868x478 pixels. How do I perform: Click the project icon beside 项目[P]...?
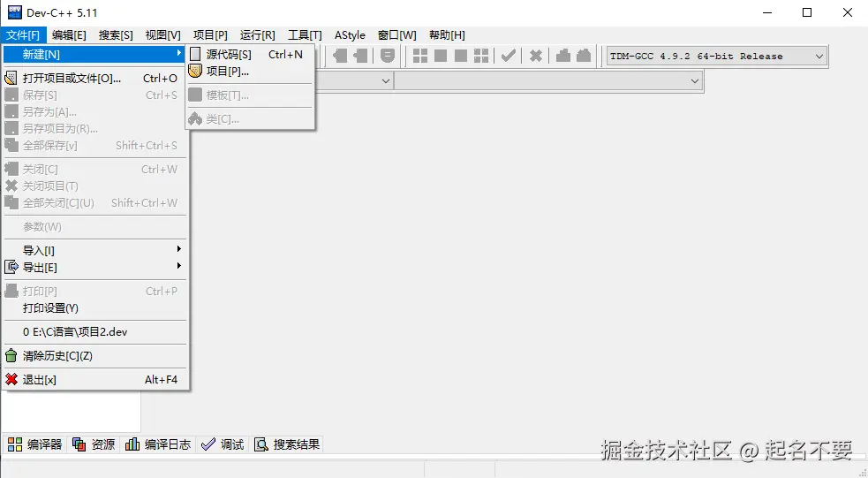[x=195, y=71]
